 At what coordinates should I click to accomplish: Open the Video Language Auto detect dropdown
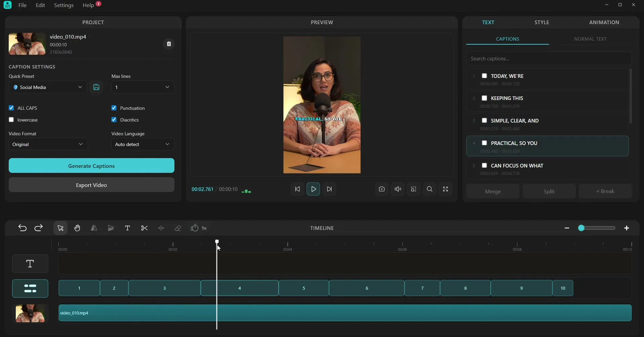pos(143,144)
